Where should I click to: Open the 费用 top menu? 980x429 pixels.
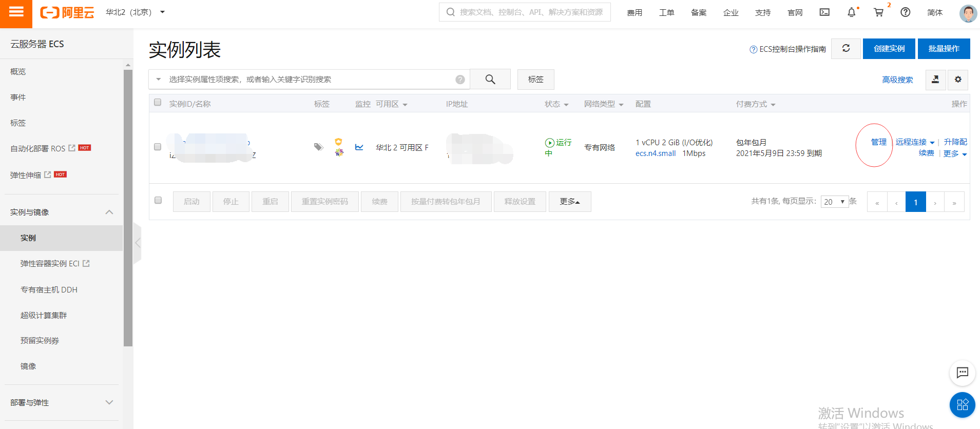click(635, 12)
